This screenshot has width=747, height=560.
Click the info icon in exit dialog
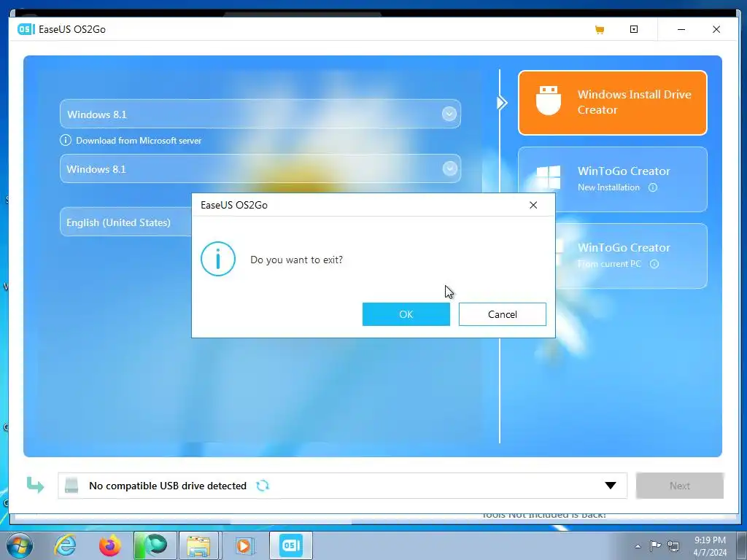click(217, 259)
